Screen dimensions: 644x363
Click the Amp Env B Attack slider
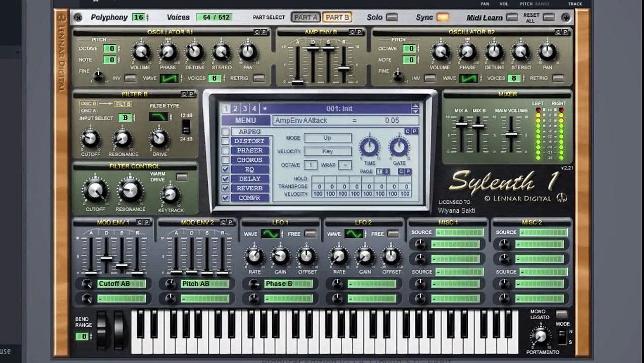click(298, 81)
